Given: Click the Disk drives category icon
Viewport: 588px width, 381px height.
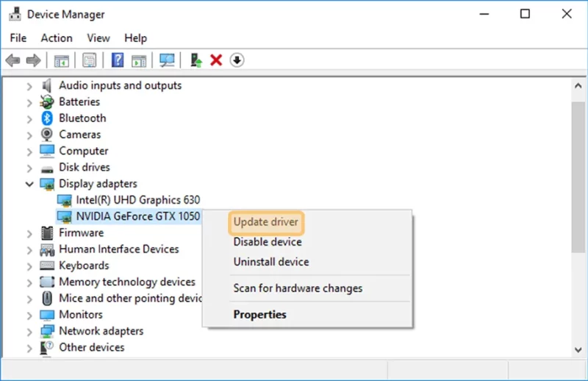Looking at the screenshot, I should [x=47, y=168].
